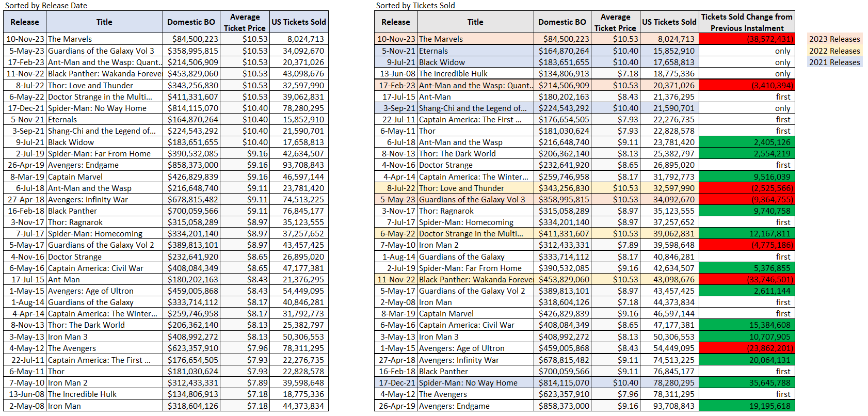
Task: Click the green 35,645,788 change cell
Action: 747,383
